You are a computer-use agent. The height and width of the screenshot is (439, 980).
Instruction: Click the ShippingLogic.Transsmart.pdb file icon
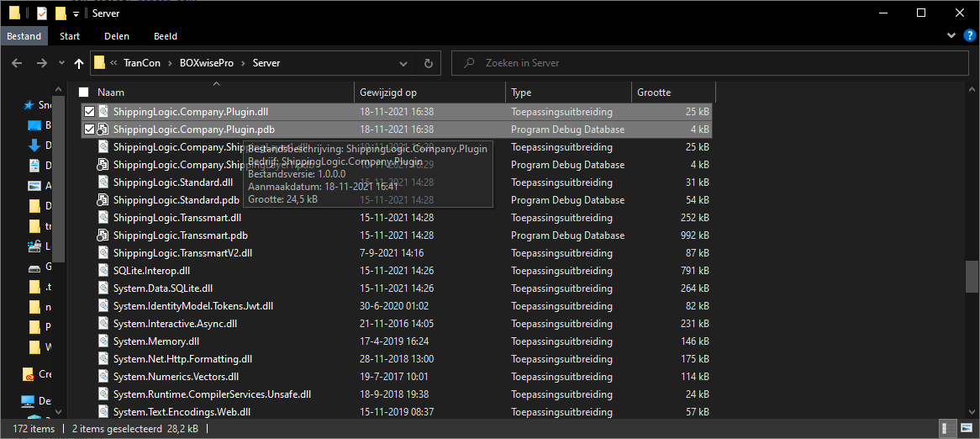point(103,235)
